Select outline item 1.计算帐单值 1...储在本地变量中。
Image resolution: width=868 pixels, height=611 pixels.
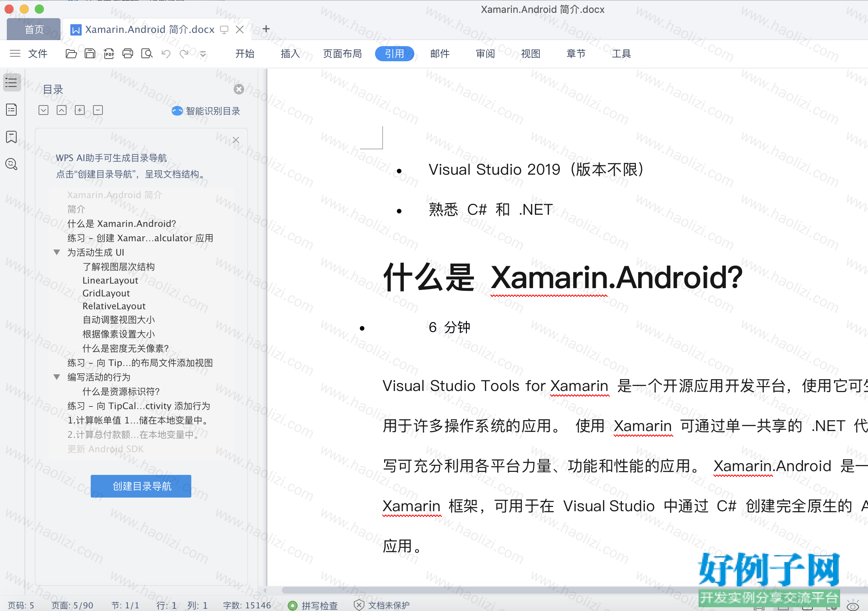point(138,420)
